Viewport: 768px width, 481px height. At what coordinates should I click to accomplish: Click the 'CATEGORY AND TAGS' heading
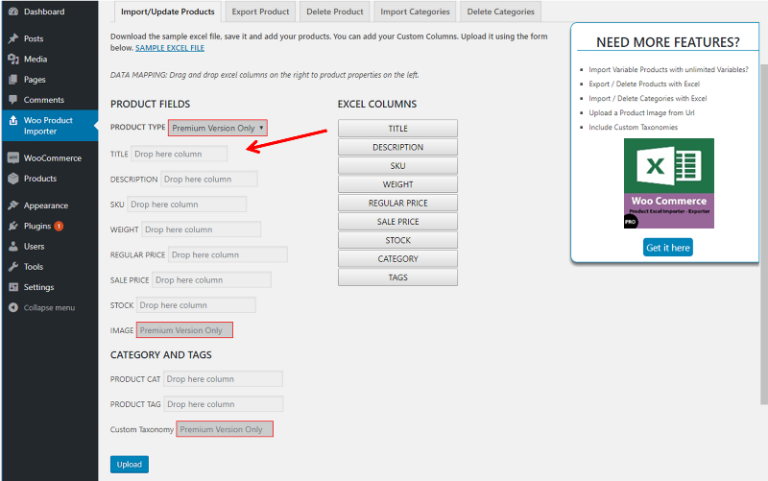(161, 355)
